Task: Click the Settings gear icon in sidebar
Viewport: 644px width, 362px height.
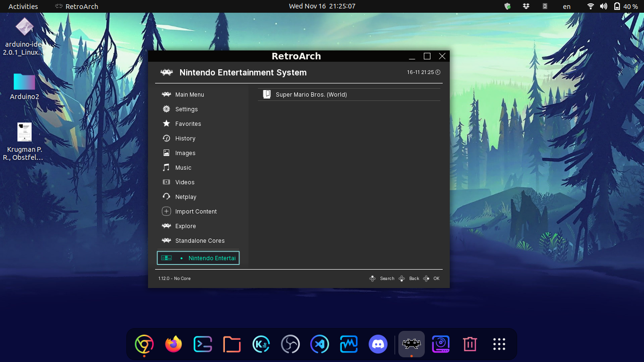Action: point(166,109)
